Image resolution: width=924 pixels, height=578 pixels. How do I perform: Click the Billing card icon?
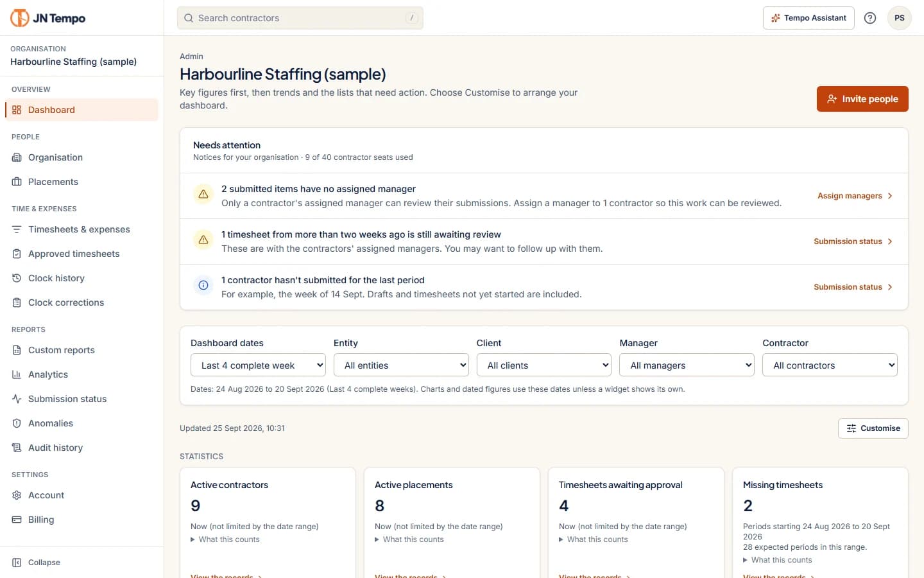click(17, 520)
